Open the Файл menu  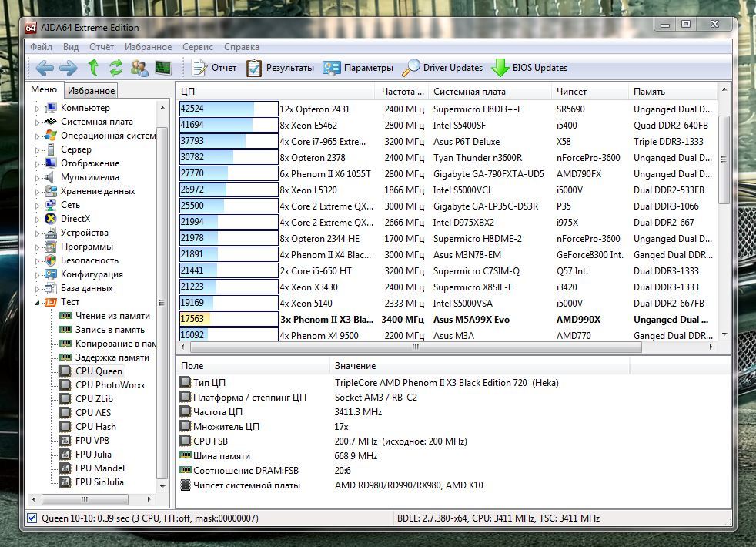41,47
